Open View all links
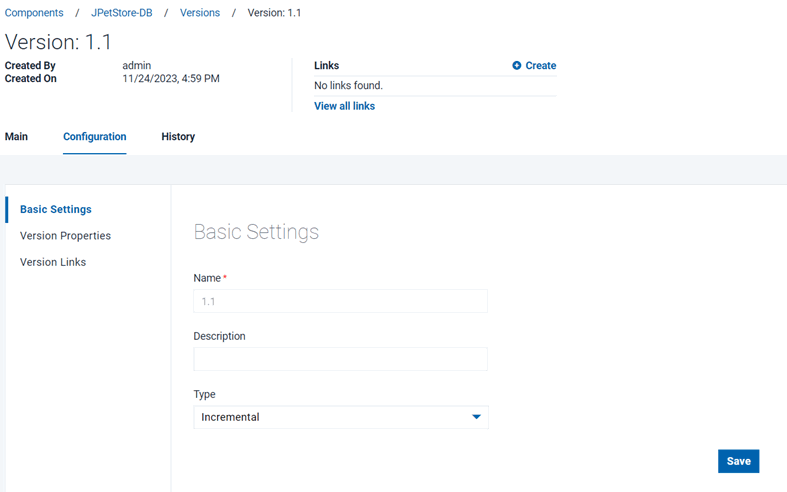The height and width of the screenshot is (492, 787). (344, 106)
